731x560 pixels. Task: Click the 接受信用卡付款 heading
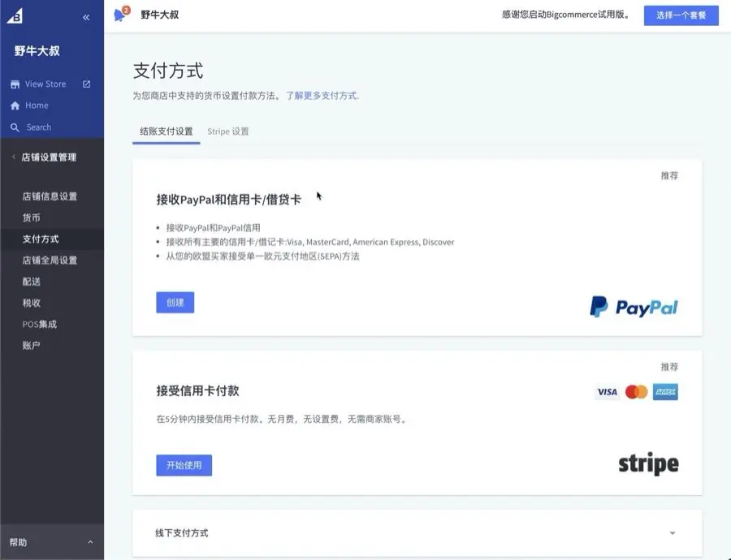point(197,391)
